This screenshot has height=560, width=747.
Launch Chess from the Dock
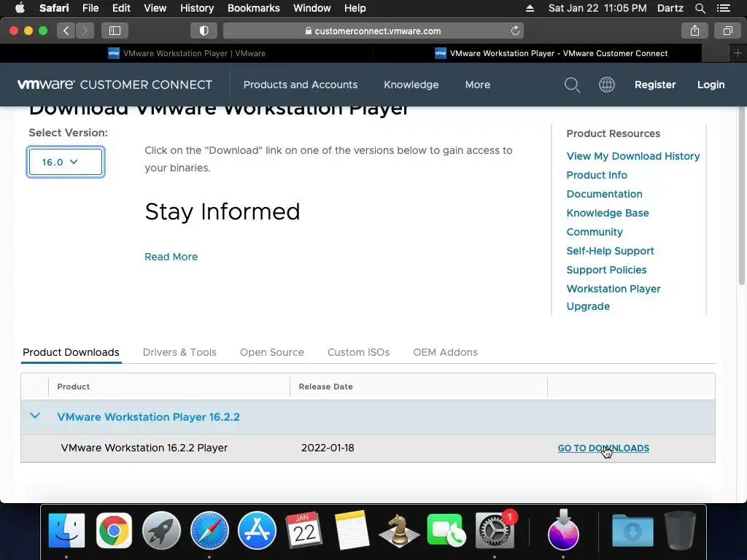point(399,530)
